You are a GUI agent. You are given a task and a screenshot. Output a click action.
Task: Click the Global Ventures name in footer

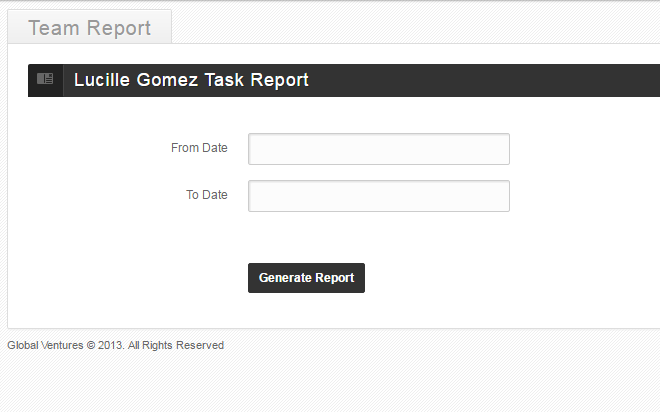(x=45, y=346)
